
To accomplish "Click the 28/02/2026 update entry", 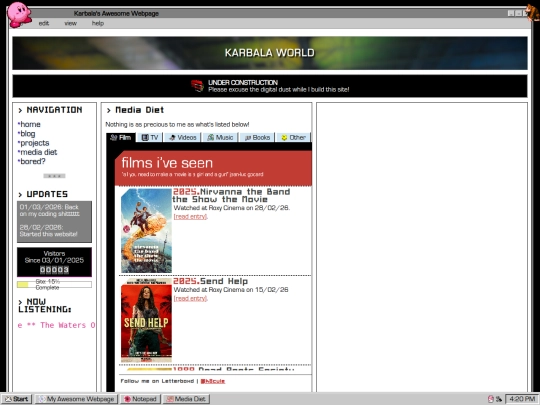I will point(48,231).
